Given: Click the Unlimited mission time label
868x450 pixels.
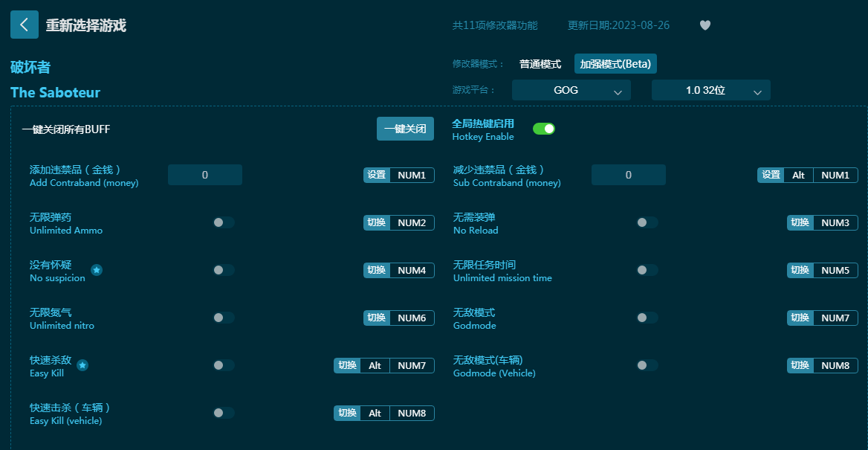Looking at the screenshot, I should (502, 277).
